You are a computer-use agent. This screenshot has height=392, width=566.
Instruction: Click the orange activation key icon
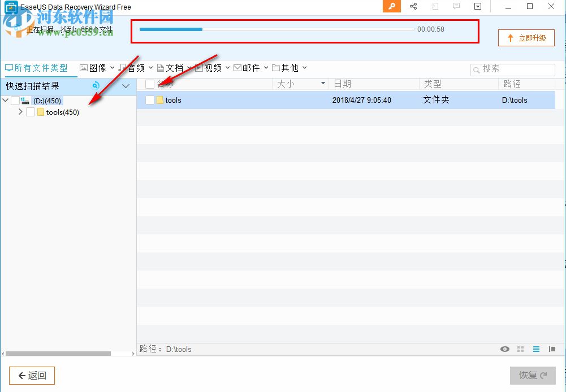tap(391, 6)
